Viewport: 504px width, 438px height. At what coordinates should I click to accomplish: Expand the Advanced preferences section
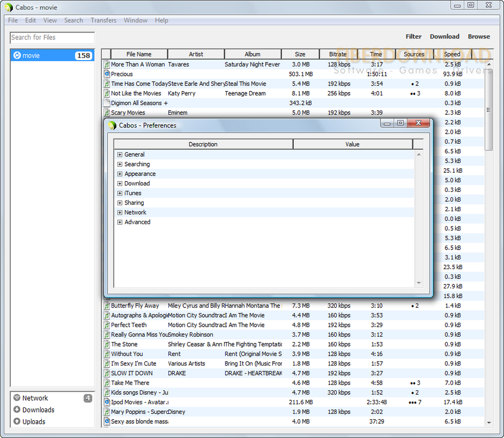[120, 222]
